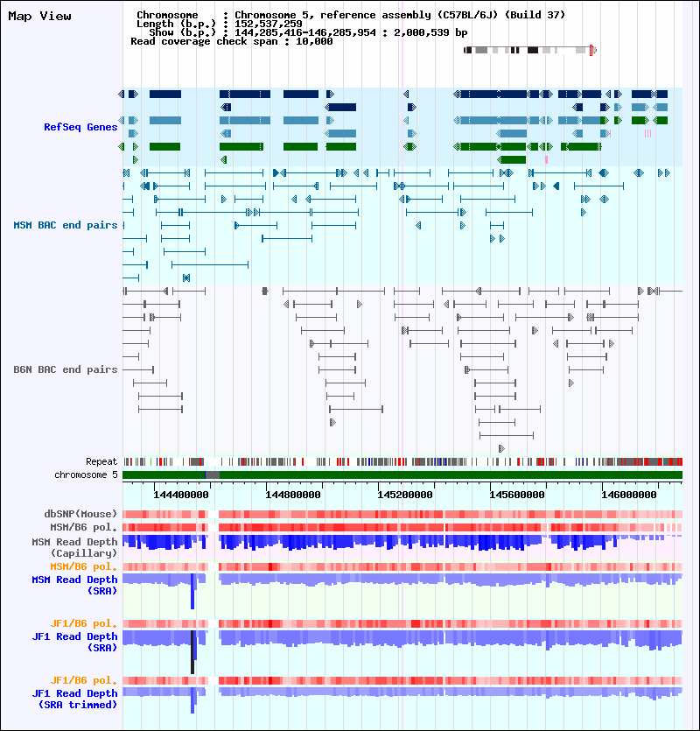700x731 pixels.
Task: Click the grey gap segment in chromosome 5 bar
Action: click(213, 474)
